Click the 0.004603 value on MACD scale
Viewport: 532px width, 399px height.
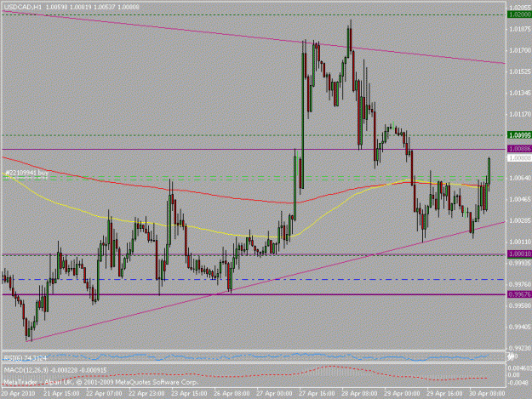pos(521,368)
